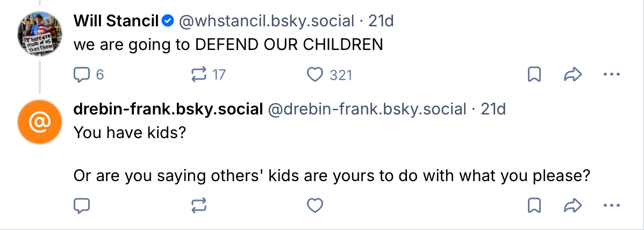
Task: Open the 21d timestamp on Will Stancil's post
Action: (x=381, y=21)
